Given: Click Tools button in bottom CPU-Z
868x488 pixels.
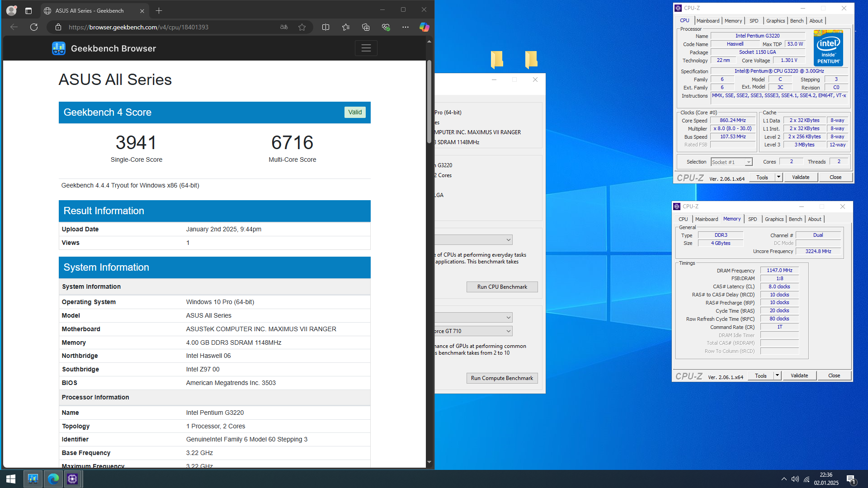Looking at the screenshot, I should point(761,375).
